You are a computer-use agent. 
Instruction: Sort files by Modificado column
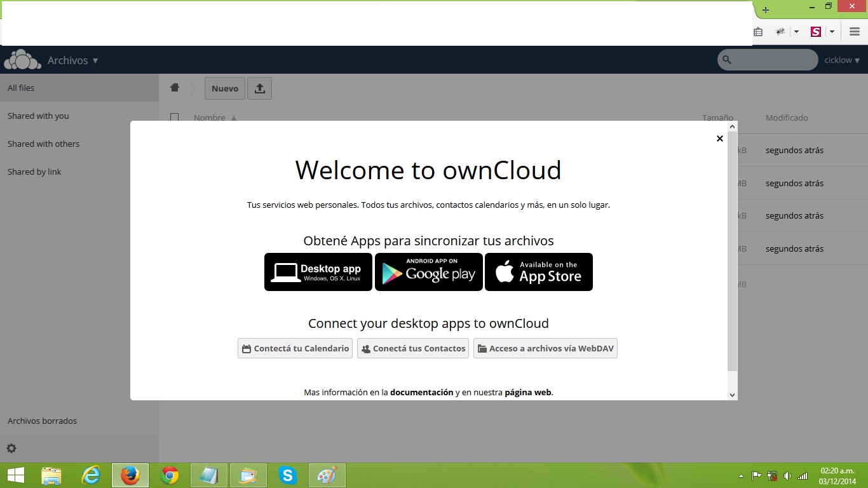click(787, 118)
